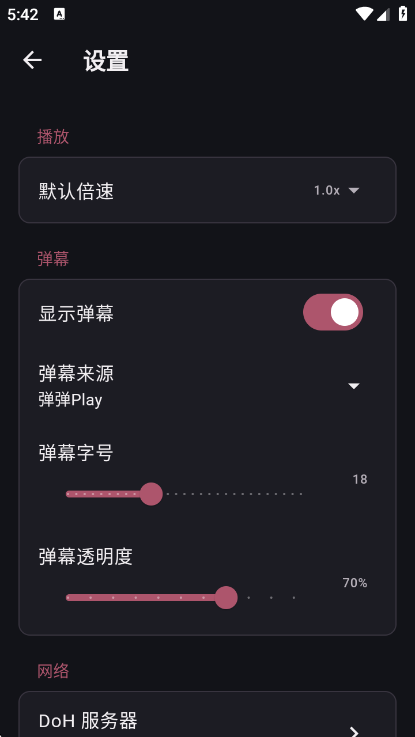The width and height of the screenshot is (415, 737).
Task: Tap the 显示弹幕 label row
Action: [x=207, y=313]
